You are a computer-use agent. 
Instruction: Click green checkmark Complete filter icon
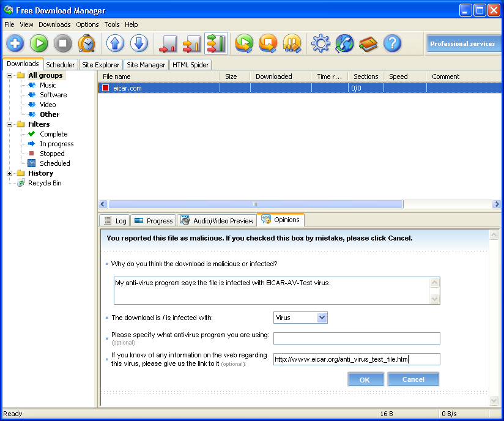coord(32,134)
